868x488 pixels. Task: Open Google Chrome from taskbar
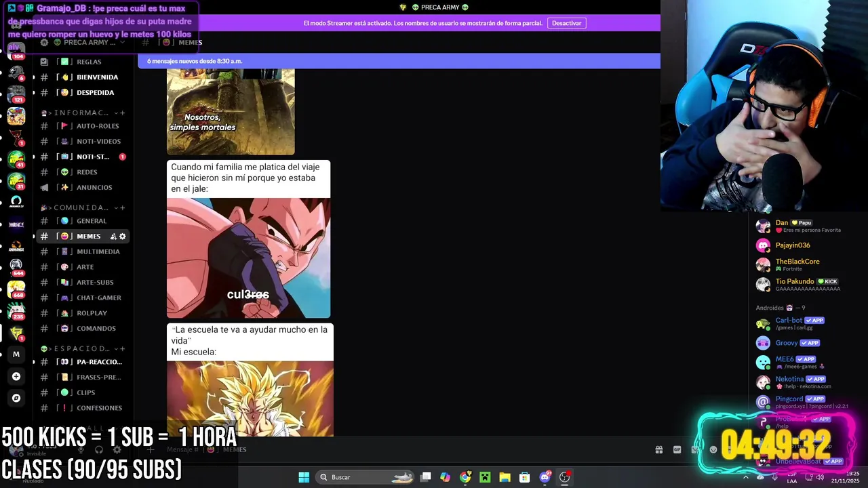465,477
